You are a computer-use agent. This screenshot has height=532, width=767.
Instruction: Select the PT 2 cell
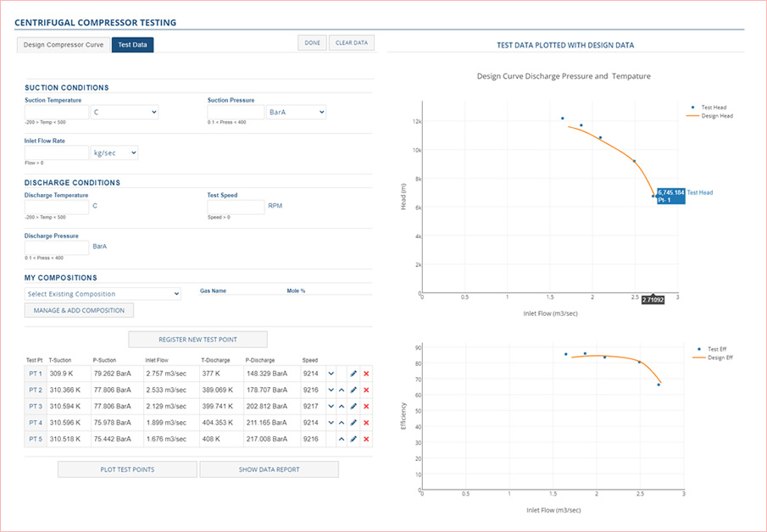pyautogui.click(x=36, y=391)
